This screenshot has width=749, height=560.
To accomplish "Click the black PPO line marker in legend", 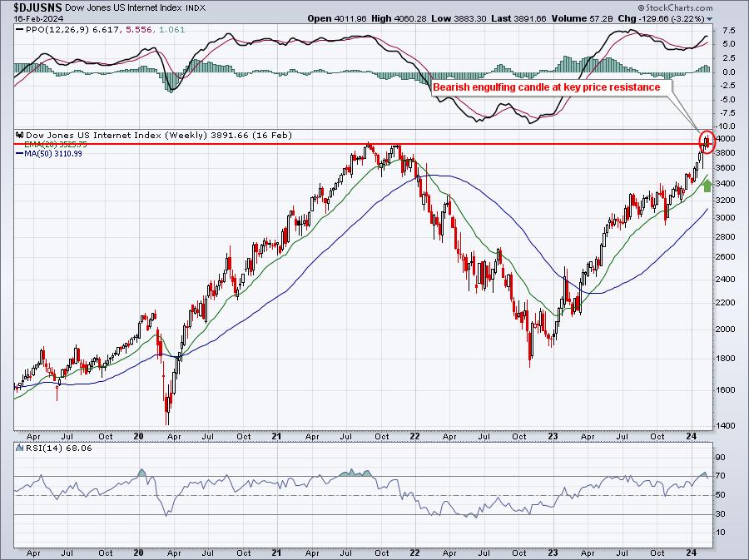I will pos(20,30).
